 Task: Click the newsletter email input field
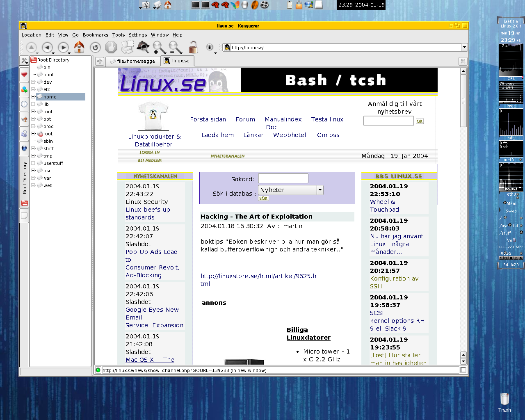point(388,121)
